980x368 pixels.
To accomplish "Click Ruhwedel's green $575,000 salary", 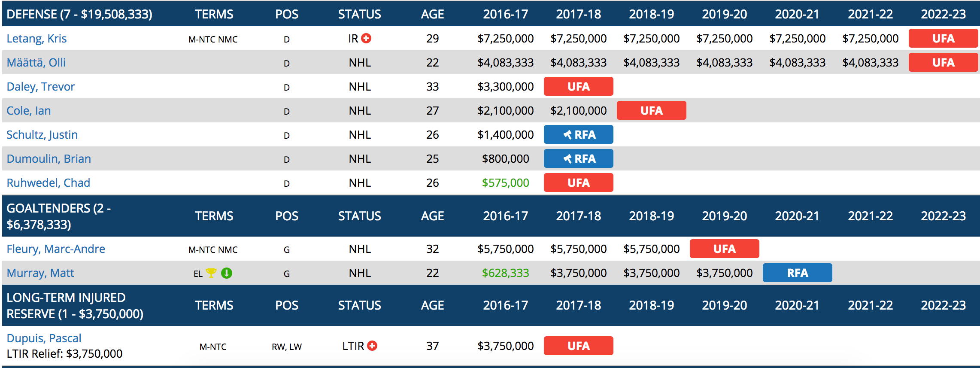I will coord(505,183).
